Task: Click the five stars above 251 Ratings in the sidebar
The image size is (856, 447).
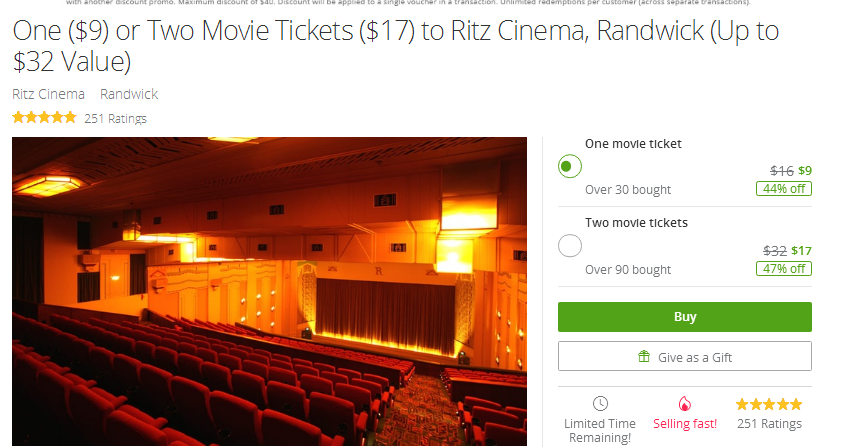Action: (769, 404)
